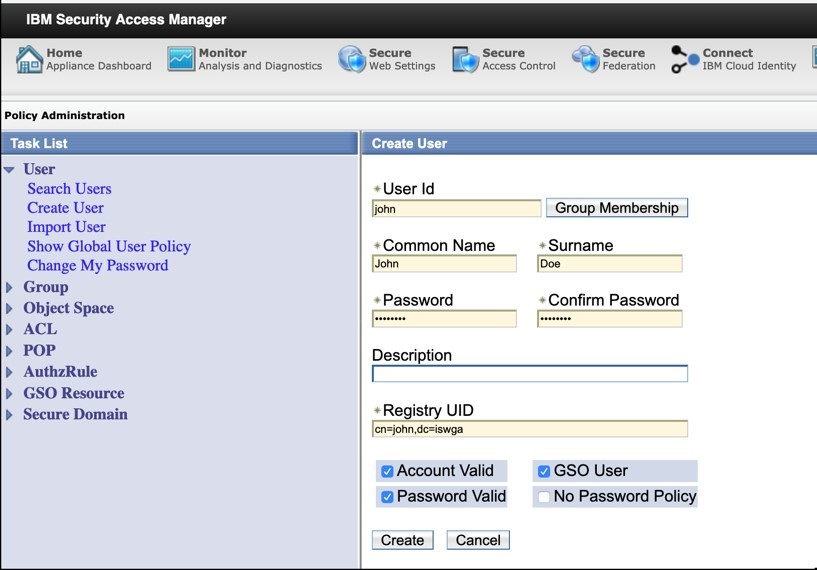
Task: Focus the Description field
Action: point(530,374)
